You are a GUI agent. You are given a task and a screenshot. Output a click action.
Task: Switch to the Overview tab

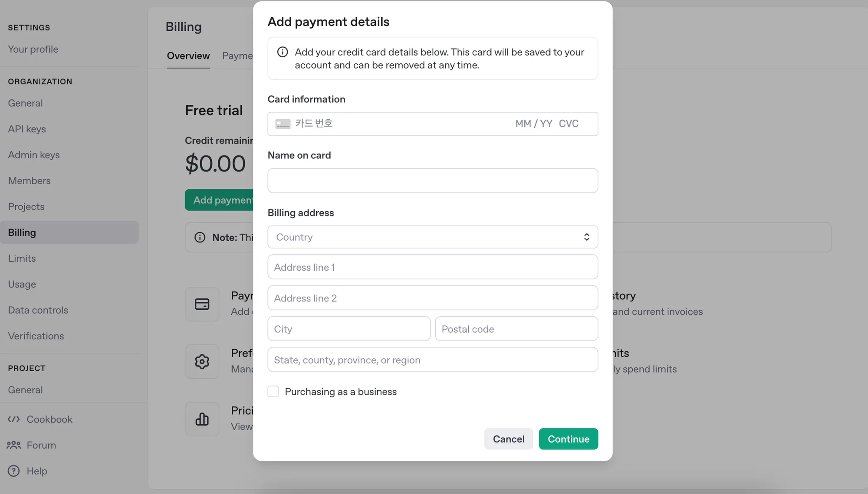[x=188, y=56]
